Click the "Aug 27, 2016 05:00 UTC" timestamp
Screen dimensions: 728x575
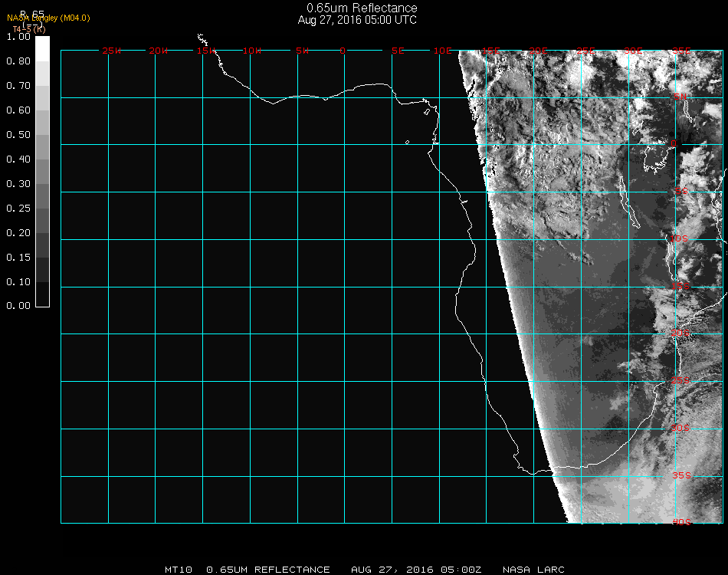coord(357,20)
